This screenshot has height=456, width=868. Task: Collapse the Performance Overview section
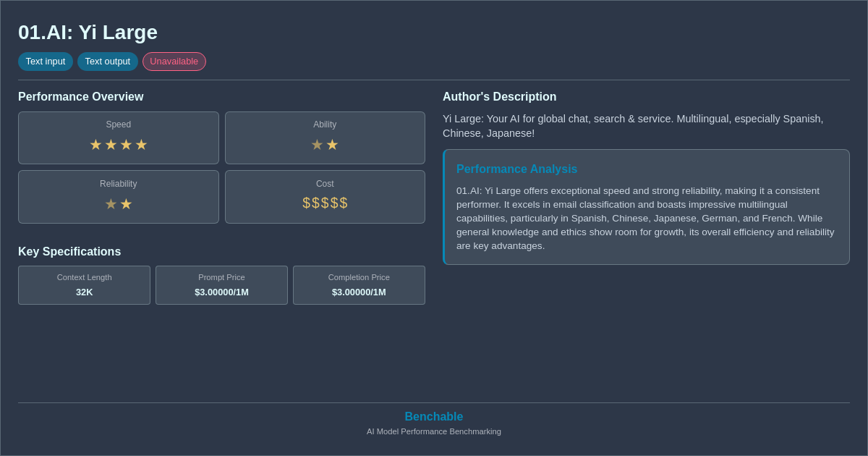pos(81,96)
